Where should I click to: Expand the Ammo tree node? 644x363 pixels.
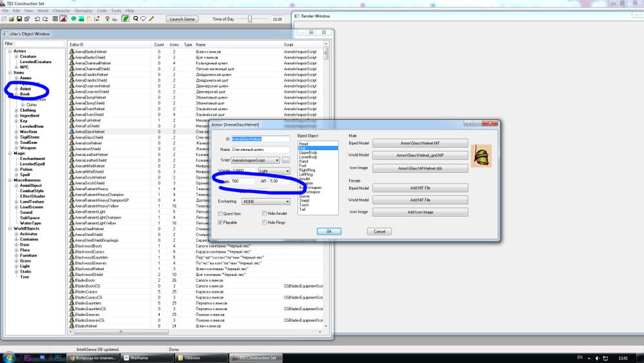[17, 78]
